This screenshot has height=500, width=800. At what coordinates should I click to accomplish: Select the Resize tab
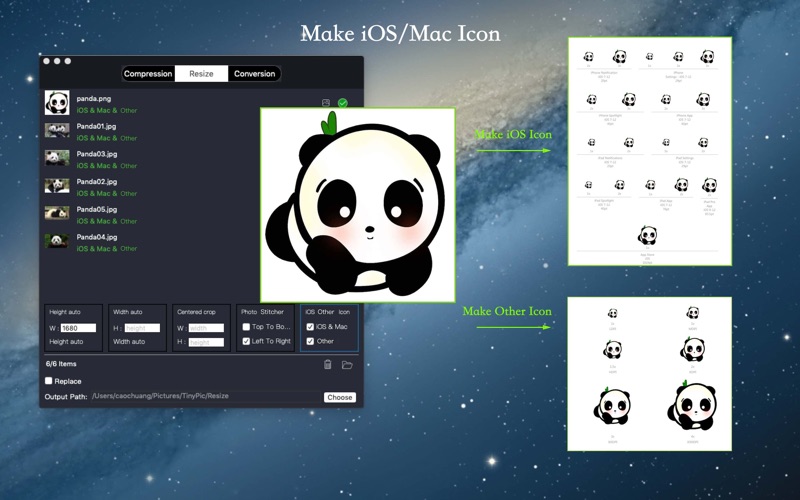click(x=201, y=74)
